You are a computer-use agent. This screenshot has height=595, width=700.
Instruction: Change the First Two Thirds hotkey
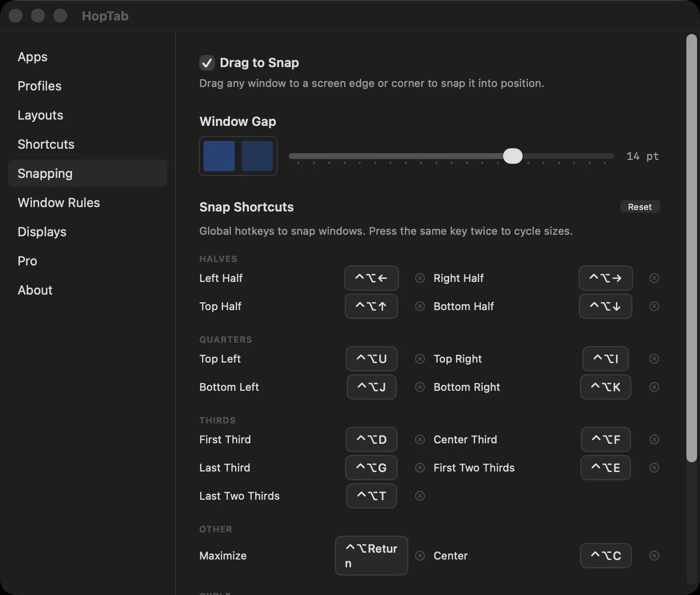coord(606,468)
